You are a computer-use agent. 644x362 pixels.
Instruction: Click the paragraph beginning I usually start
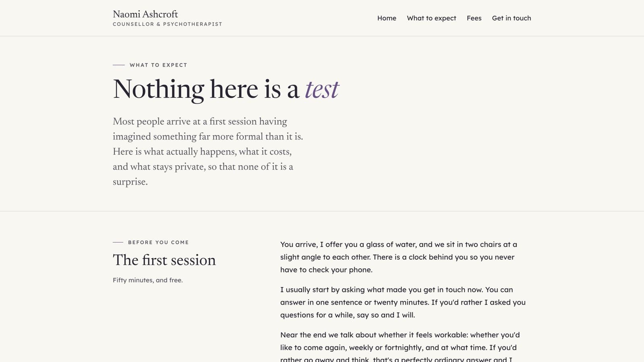(403, 302)
